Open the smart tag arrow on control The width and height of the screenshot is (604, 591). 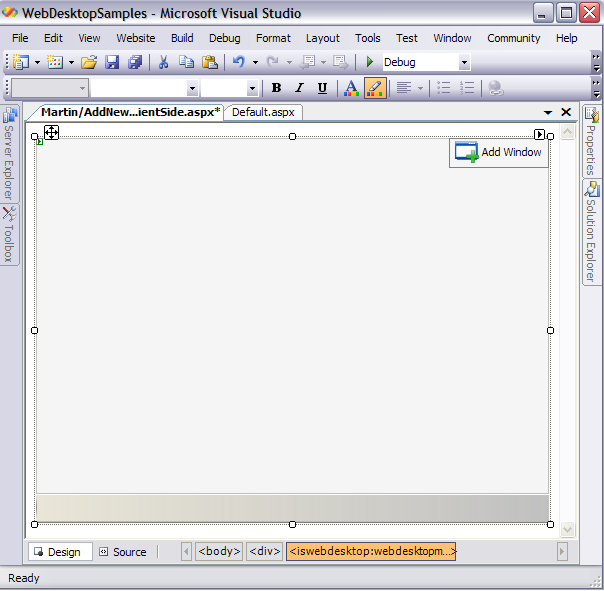(539, 134)
